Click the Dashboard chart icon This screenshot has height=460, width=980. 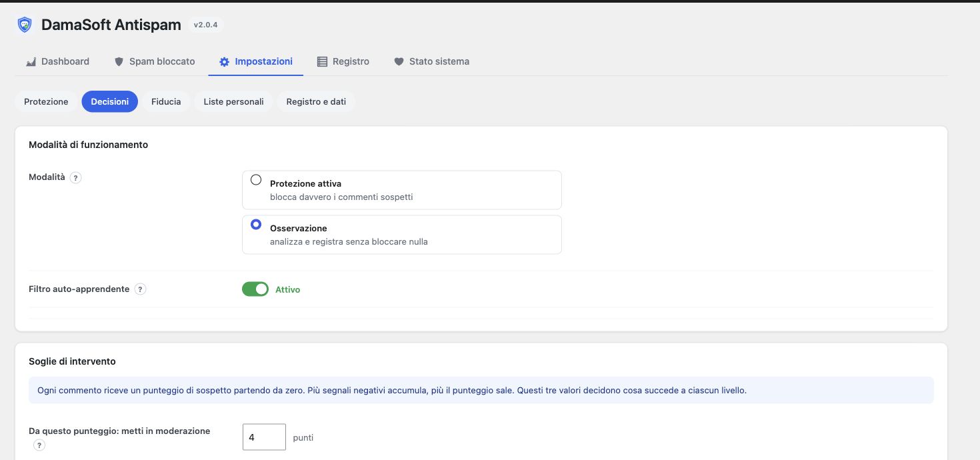(x=31, y=61)
